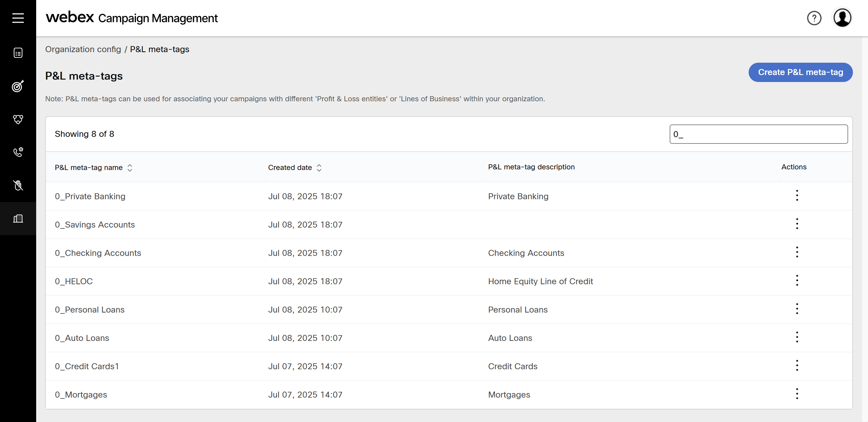Screen dimensions: 868x422
Task: Open the campaigns target sidebar icon
Action: click(18, 86)
